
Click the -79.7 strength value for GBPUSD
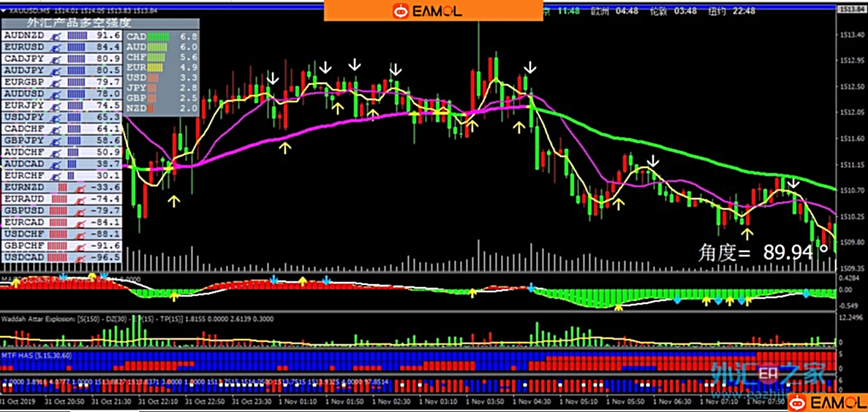tap(105, 210)
